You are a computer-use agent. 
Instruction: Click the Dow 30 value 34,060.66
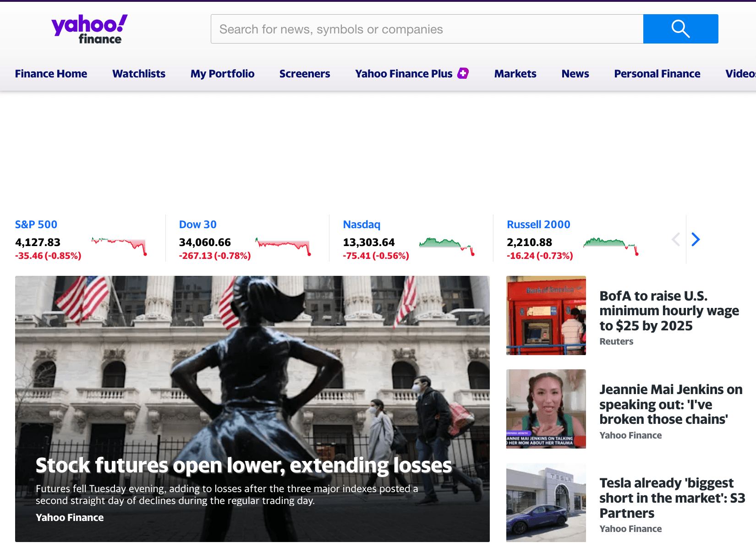coord(205,242)
